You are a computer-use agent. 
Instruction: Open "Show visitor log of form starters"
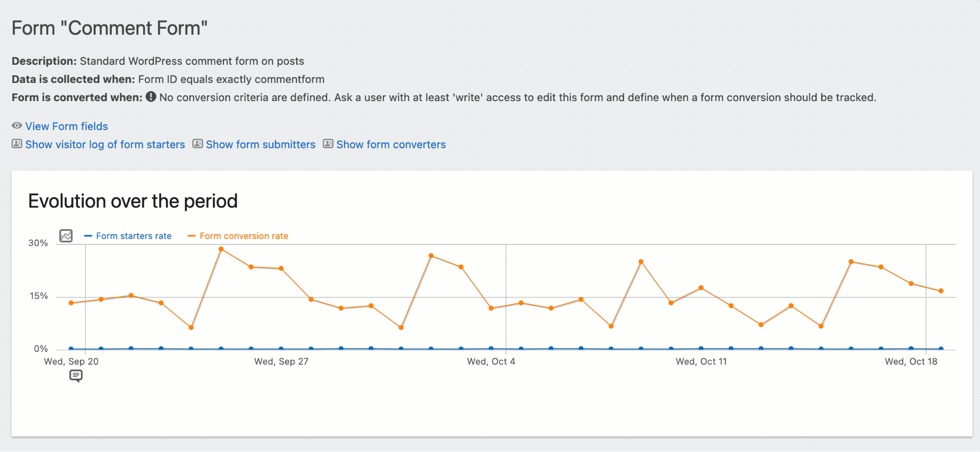105,144
